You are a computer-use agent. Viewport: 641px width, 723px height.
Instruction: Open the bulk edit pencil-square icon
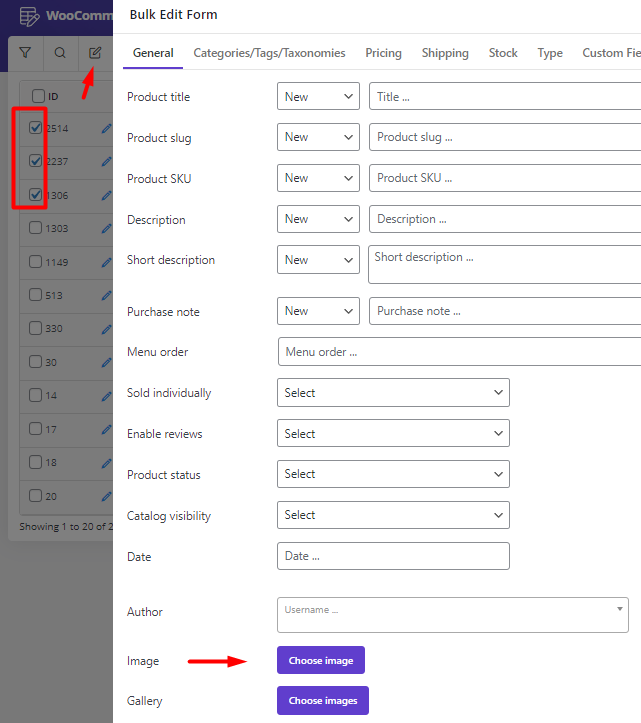pos(95,53)
